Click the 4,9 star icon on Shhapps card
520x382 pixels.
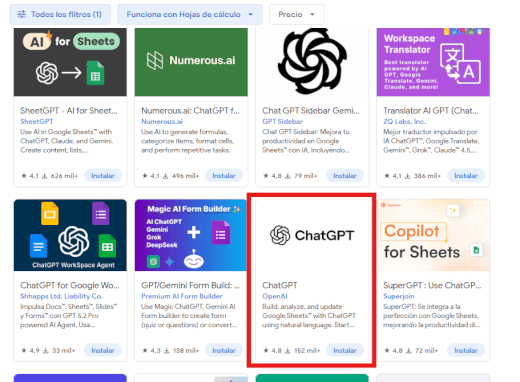pyautogui.click(x=24, y=350)
